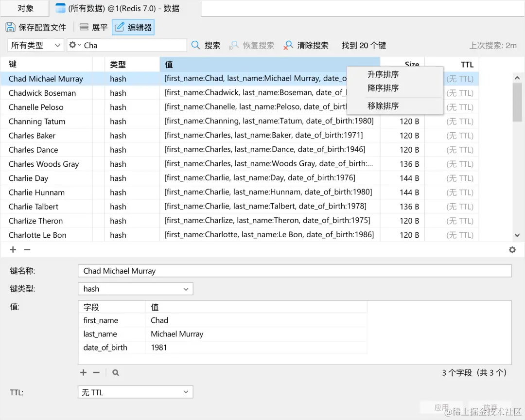Click the save profile disk icon
This screenshot has height=420, width=525.
[10, 27]
